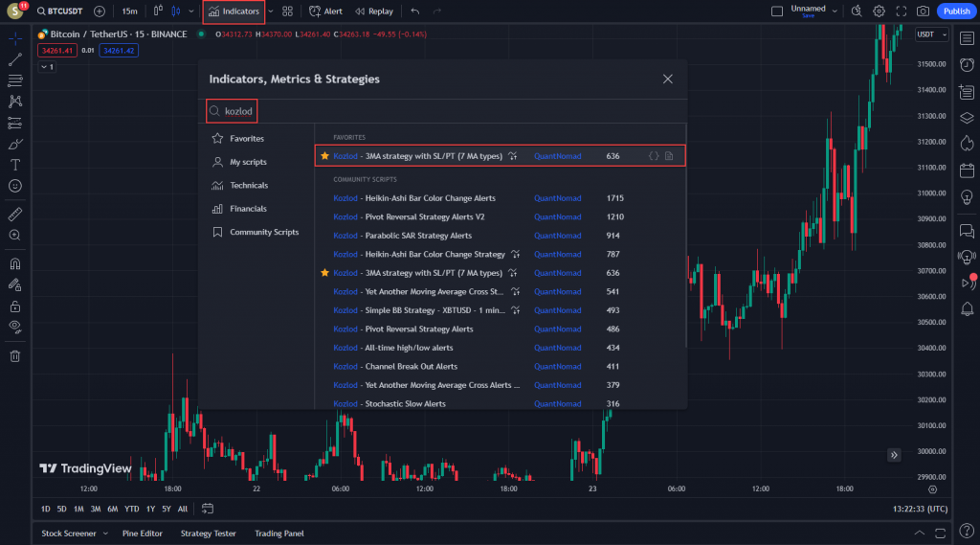Viewport: 980px width, 545px height.
Task: Open the notifications bell icon
Action: (967, 309)
